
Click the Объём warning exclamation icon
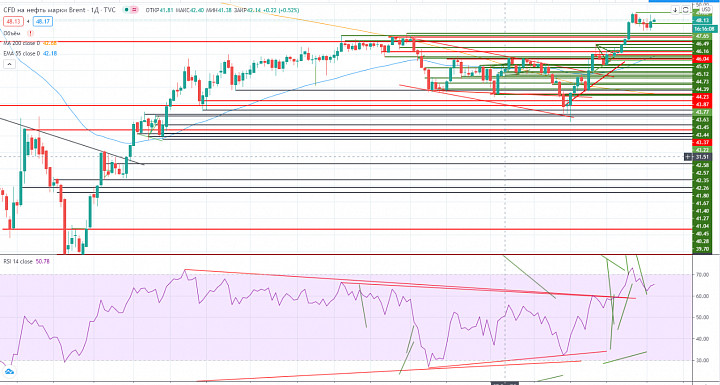(x=30, y=33)
